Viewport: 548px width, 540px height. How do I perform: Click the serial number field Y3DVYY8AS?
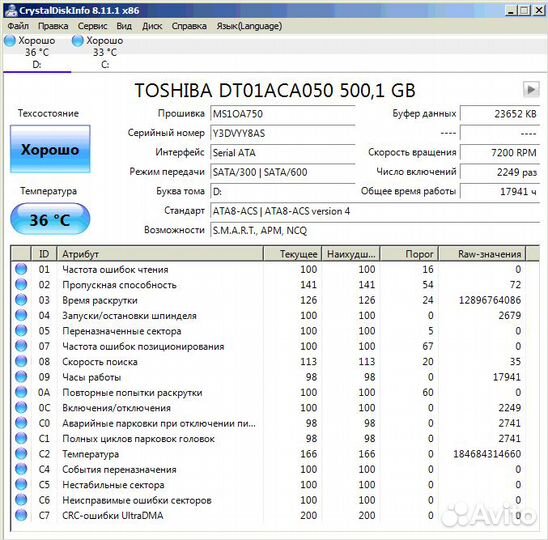[283, 133]
